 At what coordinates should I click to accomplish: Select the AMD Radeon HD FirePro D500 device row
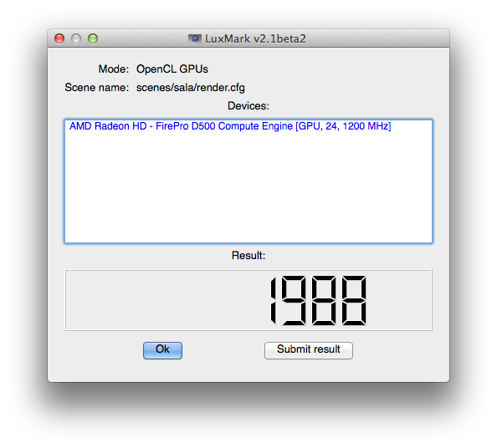230,126
